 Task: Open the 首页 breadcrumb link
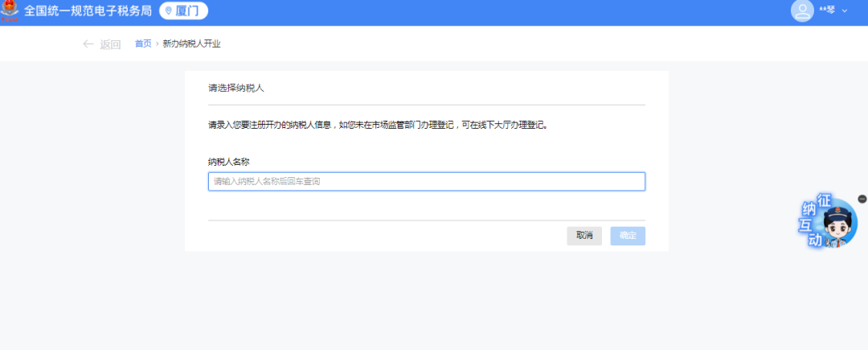[143, 43]
